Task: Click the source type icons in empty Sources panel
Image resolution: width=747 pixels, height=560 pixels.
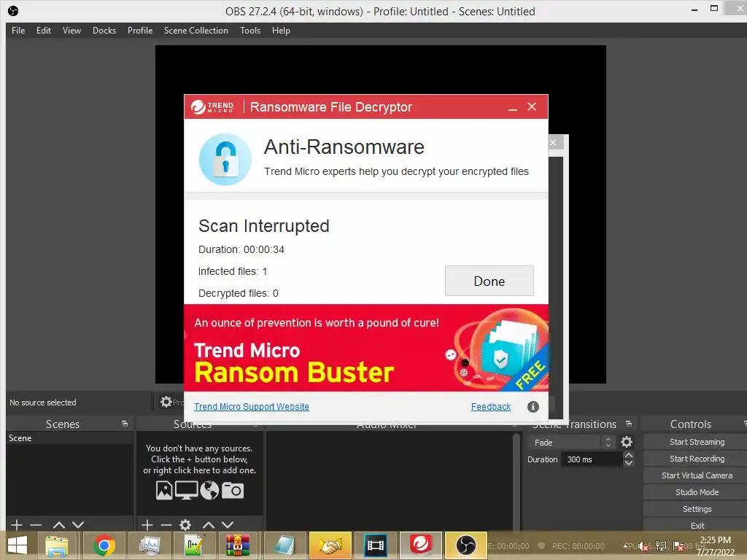Action: pos(200,490)
